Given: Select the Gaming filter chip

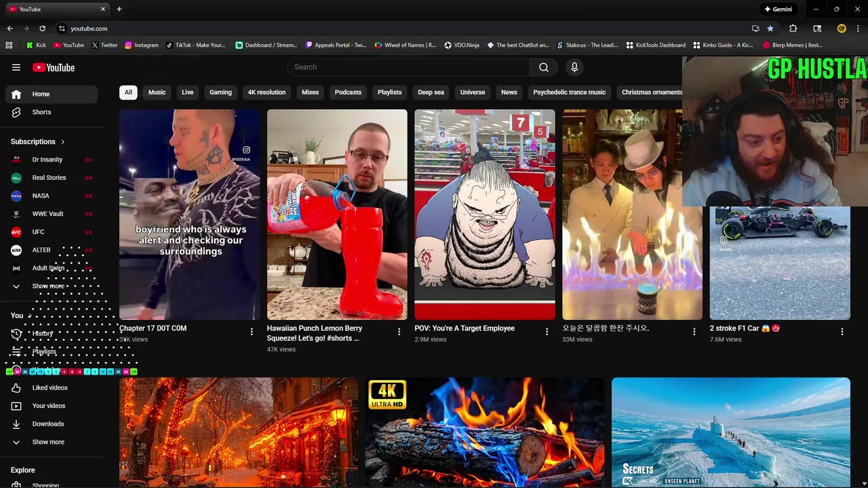Looking at the screenshot, I should point(220,92).
